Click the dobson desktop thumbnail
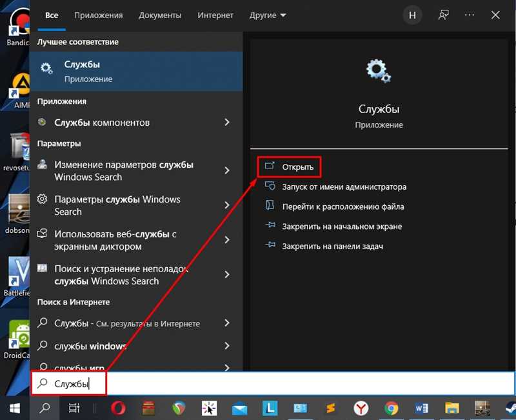Viewport: 516px width, 420px height. [18, 214]
